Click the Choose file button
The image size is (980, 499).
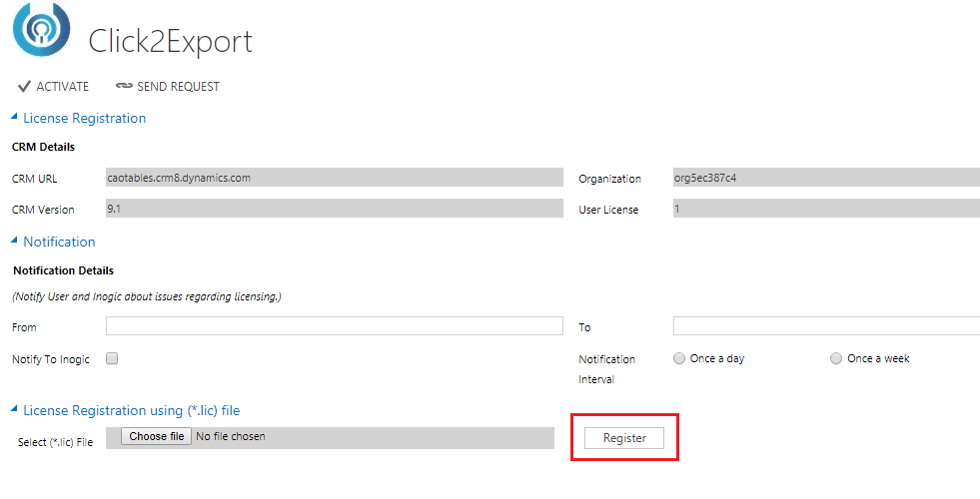point(156,436)
